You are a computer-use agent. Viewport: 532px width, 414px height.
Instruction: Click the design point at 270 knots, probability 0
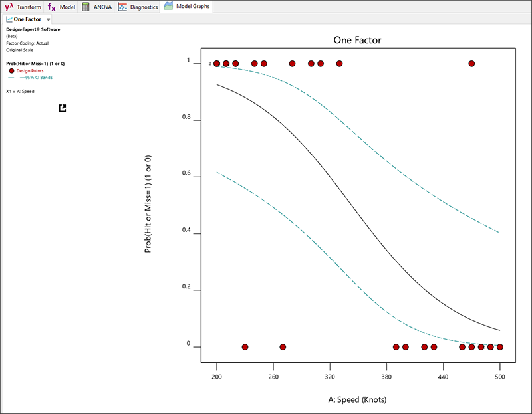[283, 347]
